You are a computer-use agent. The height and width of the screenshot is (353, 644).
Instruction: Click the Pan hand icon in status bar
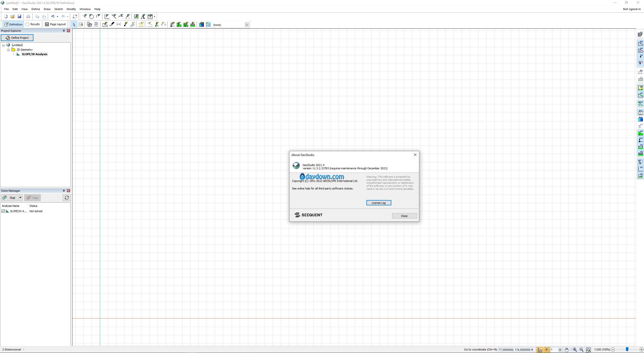pos(566,349)
